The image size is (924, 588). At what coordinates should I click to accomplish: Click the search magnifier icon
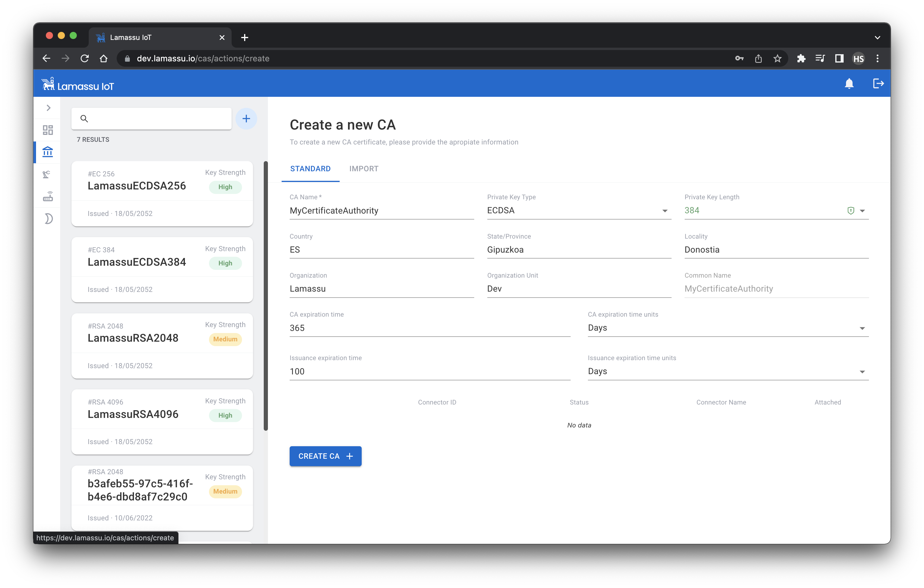coord(84,119)
